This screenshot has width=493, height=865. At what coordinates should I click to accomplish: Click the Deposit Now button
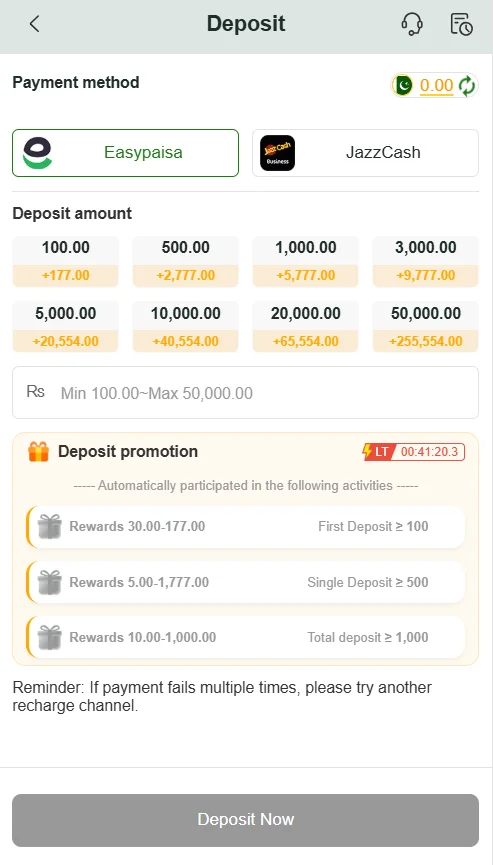245,820
